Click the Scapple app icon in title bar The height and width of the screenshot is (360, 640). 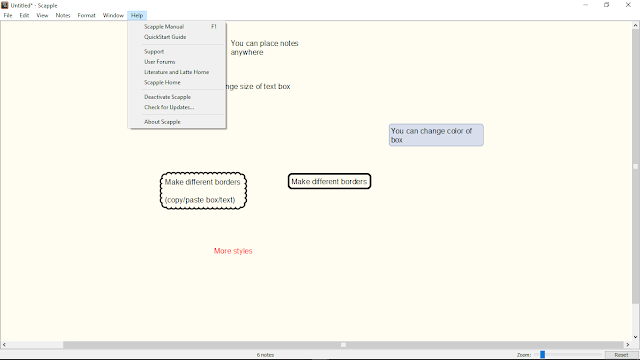click(4, 5)
